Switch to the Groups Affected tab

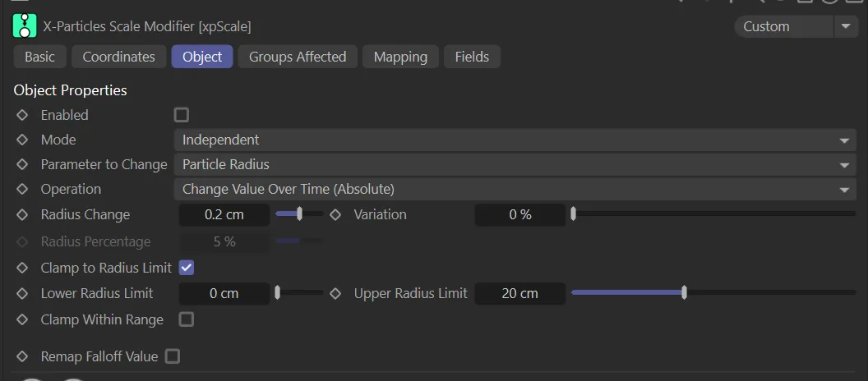coord(298,57)
